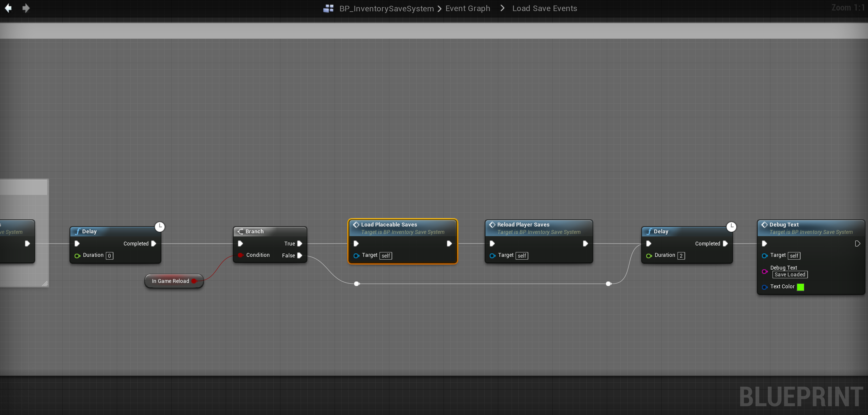Click the Branch False output pin
Viewport: 868px width, 415px height.
(x=299, y=255)
